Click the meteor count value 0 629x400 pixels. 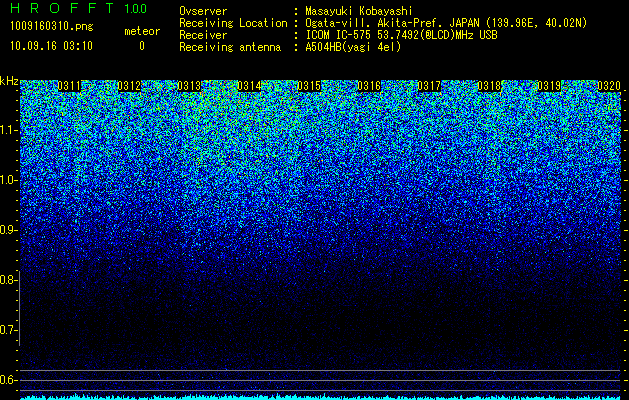coord(142,46)
